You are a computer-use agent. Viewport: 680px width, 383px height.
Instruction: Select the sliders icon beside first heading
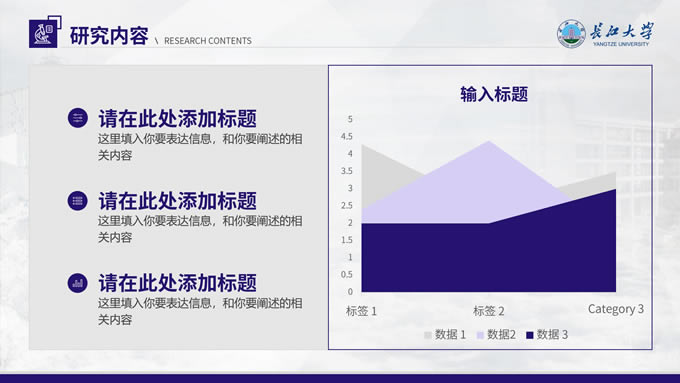coord(78,118)
